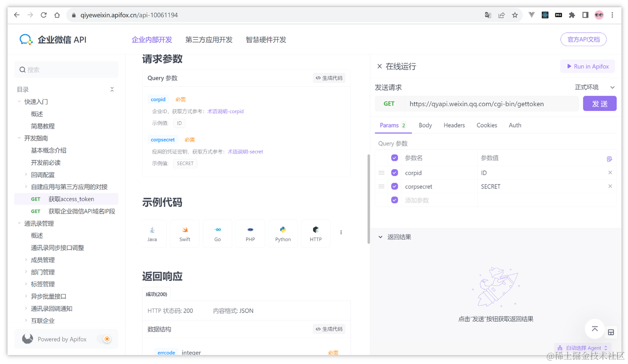Click the translate page icon

point(488,15)
